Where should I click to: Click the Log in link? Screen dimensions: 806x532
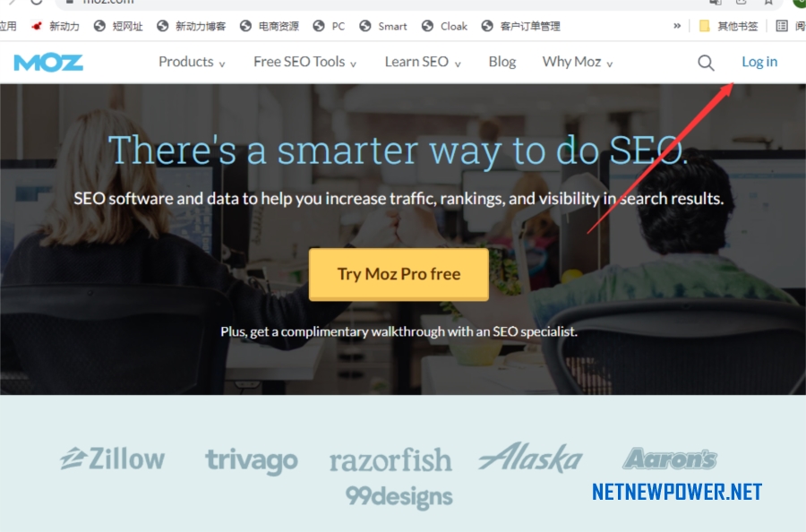coord(759,62)
